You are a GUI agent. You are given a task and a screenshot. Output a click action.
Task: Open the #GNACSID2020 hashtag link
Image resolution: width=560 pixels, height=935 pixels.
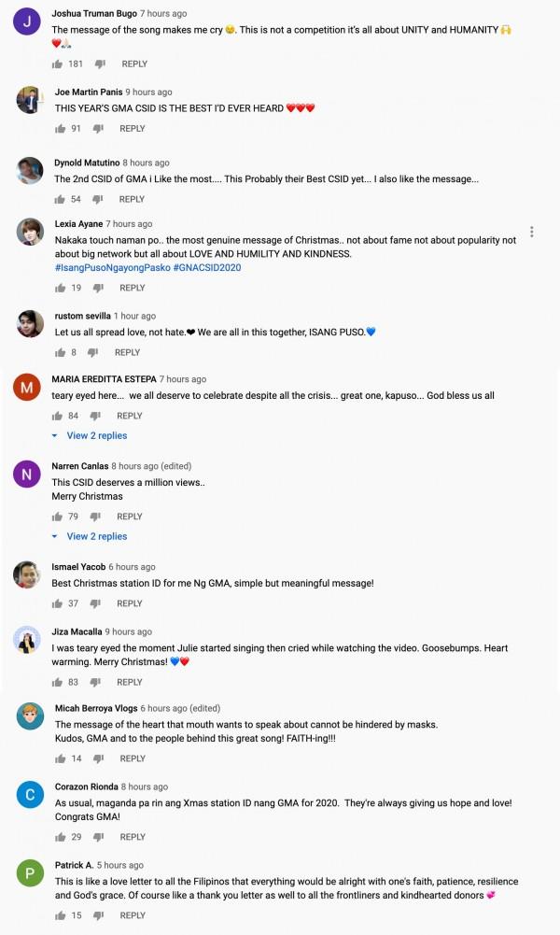[207, 268]
